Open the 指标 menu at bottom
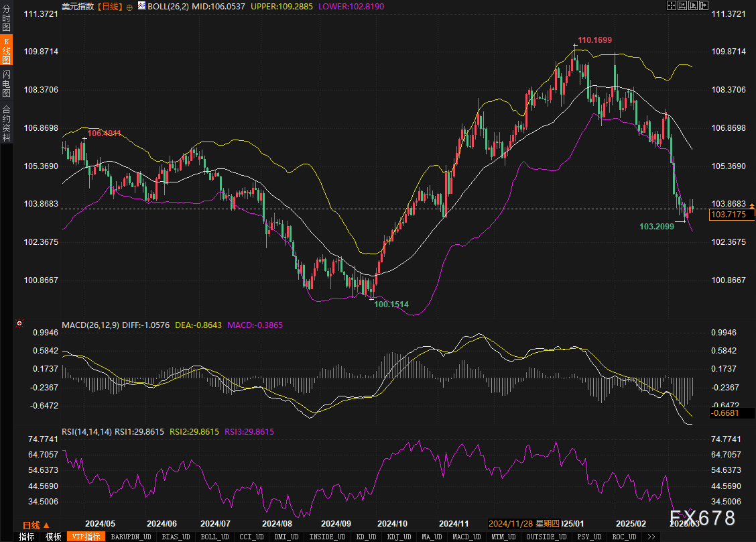This screenshot has width=756, height=542. (26, 537)
